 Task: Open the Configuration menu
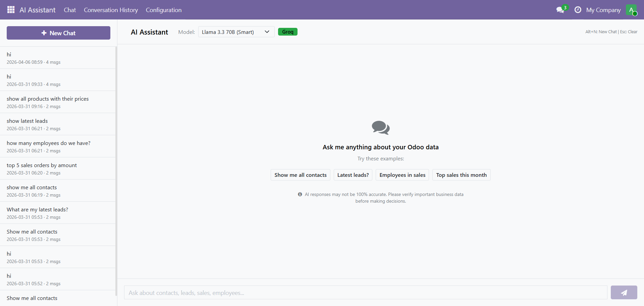(x=163, y=10)
